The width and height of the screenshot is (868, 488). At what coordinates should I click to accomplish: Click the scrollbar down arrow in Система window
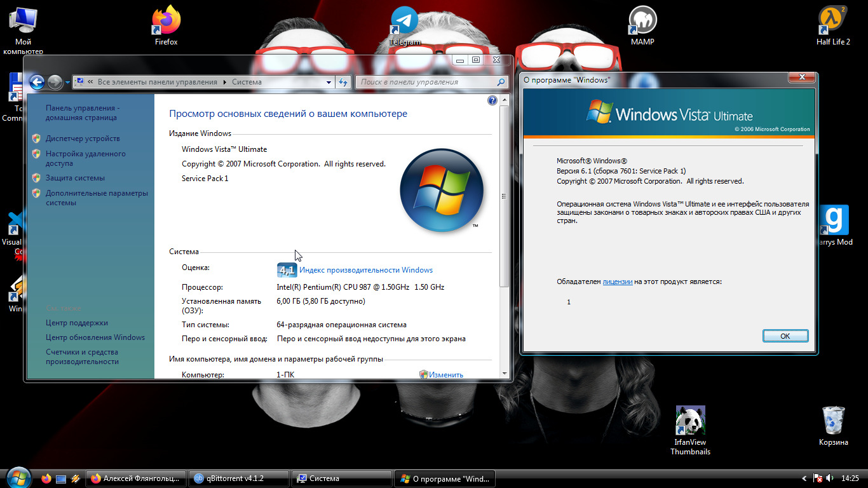click(x=505, y=374)
